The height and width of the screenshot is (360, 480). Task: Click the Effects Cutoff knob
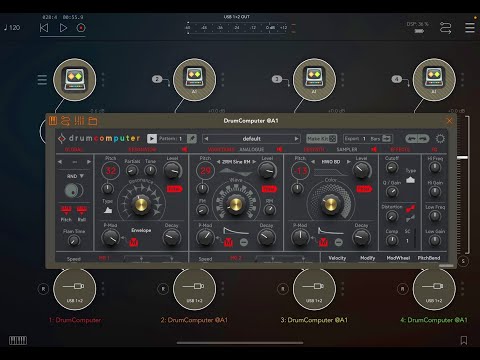(x=392, y=167)
